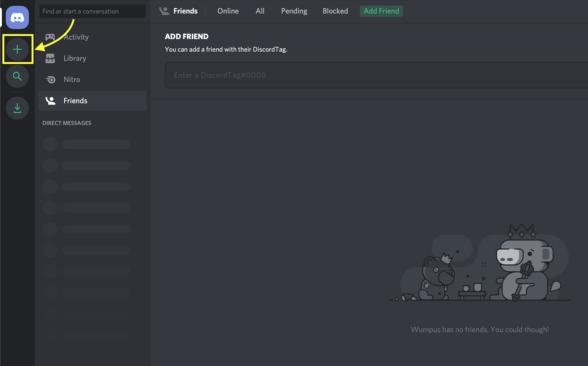Image resolution: width=588 pixels, height=366 pixels.
Task: Click the Download Apps arrow icon
Action: (x=17, y=108)
